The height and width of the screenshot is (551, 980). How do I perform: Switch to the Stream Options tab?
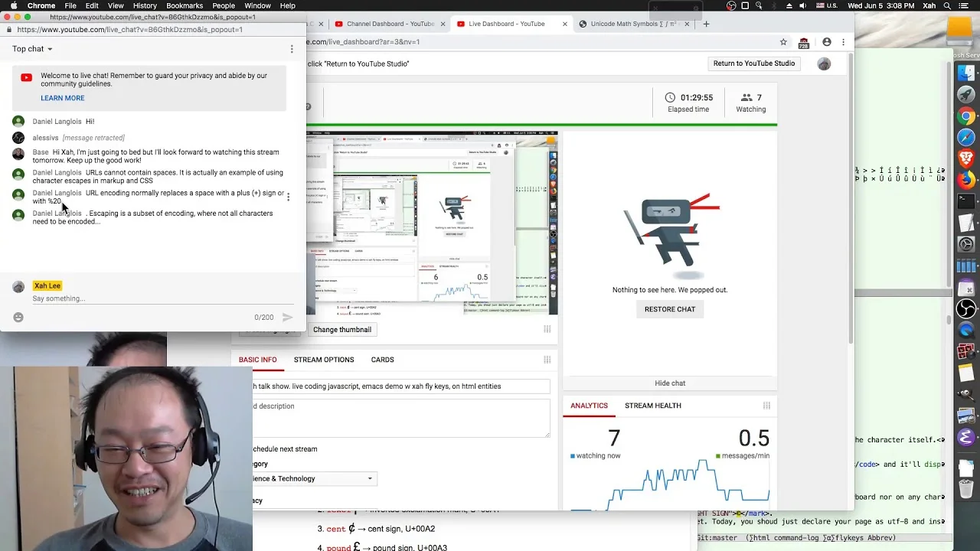pyautogui.click(x=324, y=360)
